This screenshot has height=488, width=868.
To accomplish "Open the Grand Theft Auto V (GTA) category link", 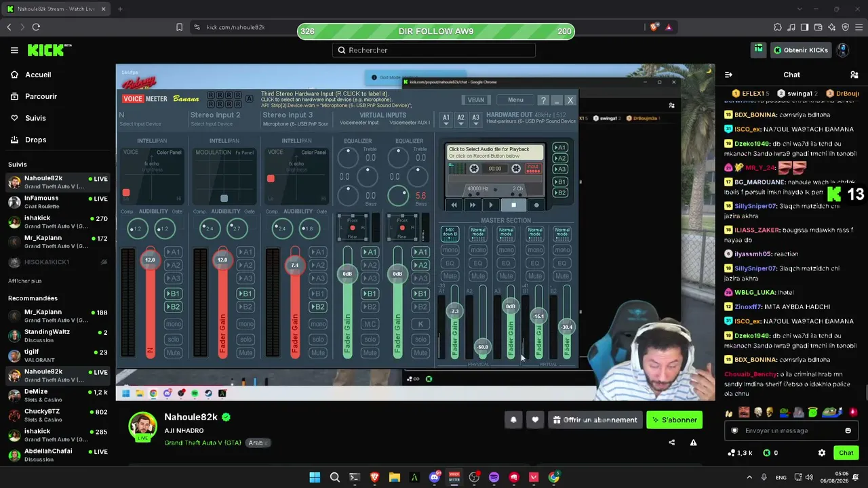I will (x=203, y=443).
